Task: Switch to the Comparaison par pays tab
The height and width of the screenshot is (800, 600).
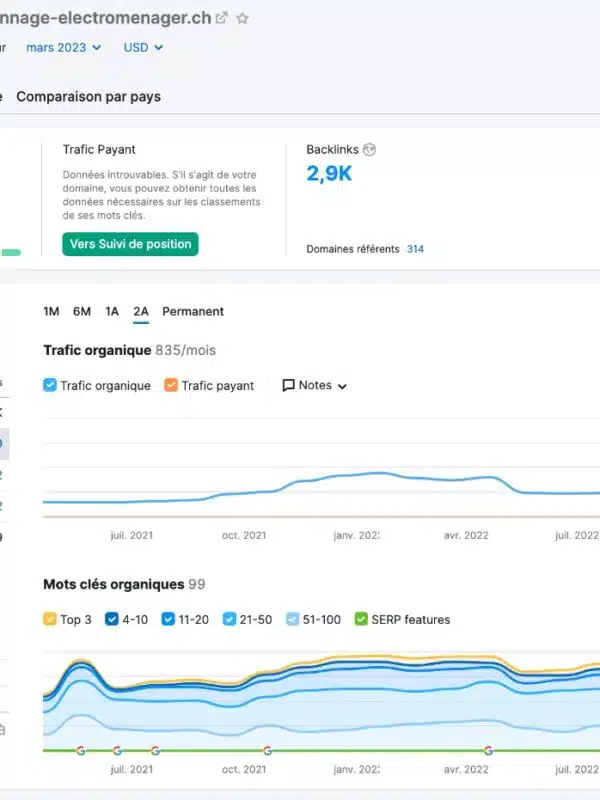Action: point(88,96)
